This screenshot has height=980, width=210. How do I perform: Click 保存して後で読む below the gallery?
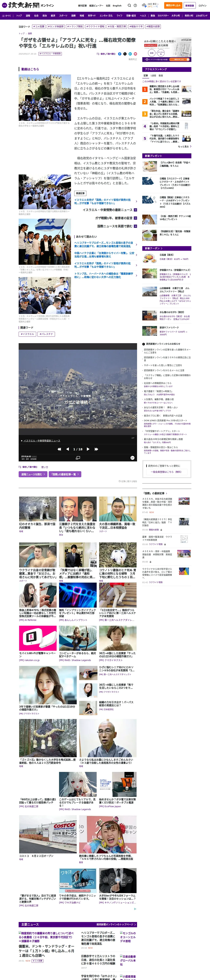tap(28, 467)
